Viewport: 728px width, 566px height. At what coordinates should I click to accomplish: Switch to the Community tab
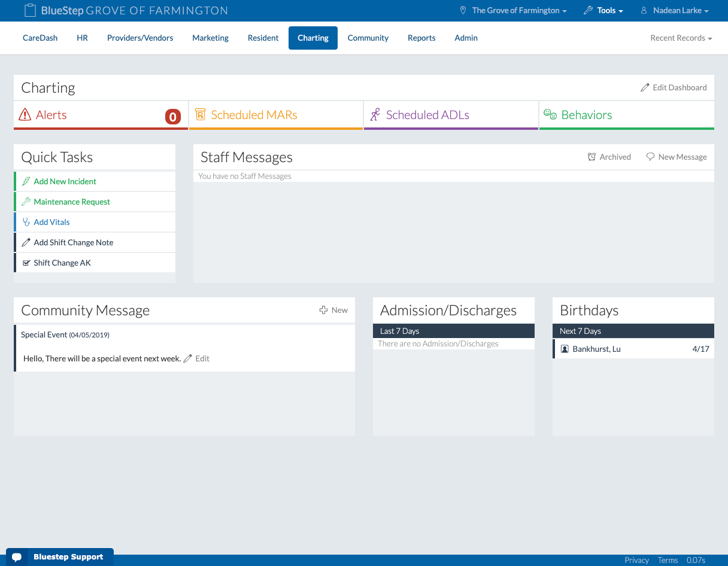click(368, 38)
